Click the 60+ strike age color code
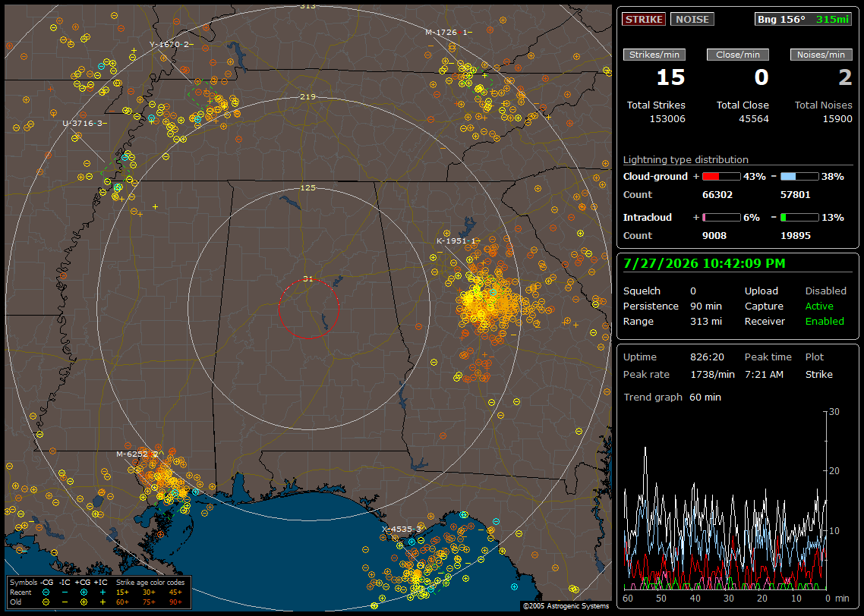 point(122,602)
